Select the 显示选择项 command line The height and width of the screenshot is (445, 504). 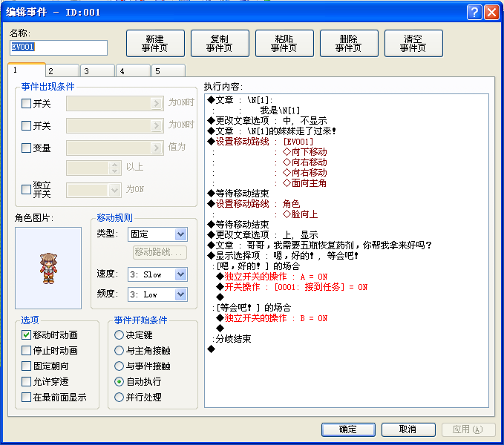(x=283, y=256)
